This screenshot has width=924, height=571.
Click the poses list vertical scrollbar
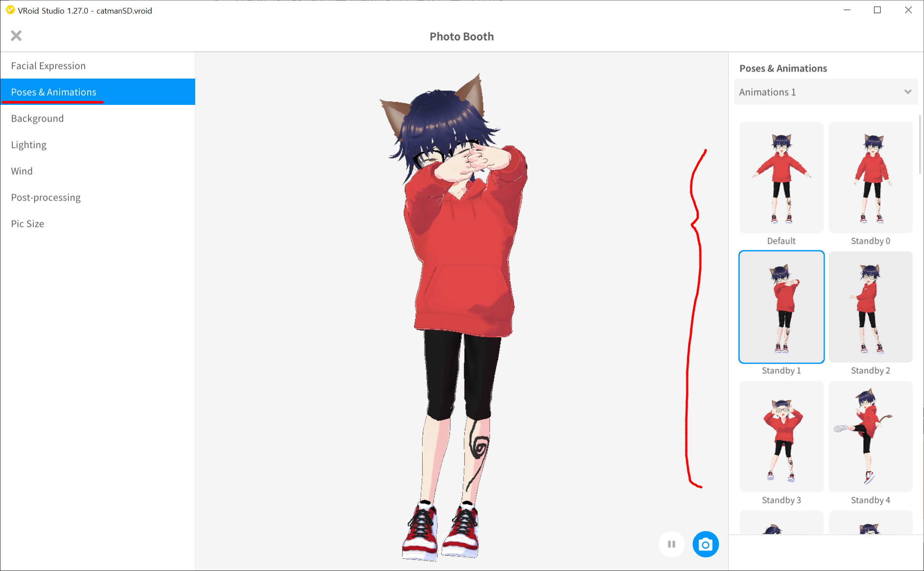[920, 145]
